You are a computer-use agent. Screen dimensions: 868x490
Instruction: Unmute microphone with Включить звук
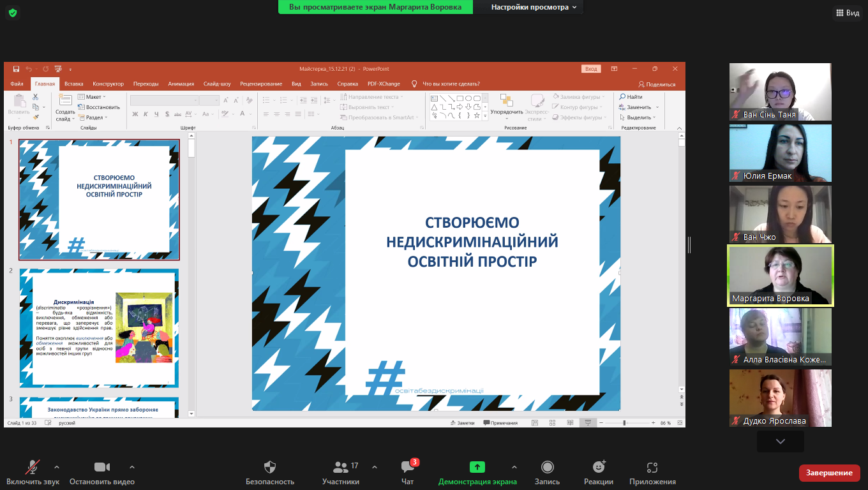(32, 467)
